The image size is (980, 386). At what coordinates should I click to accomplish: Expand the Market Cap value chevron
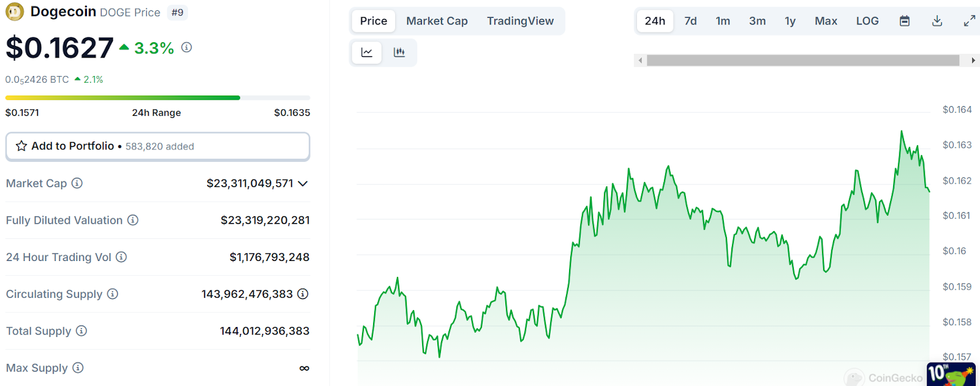point(303,183)
